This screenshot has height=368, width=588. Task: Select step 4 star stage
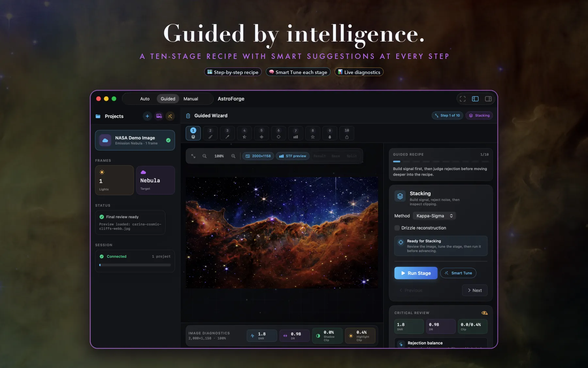pyautogui.click(x=244, y=133)
